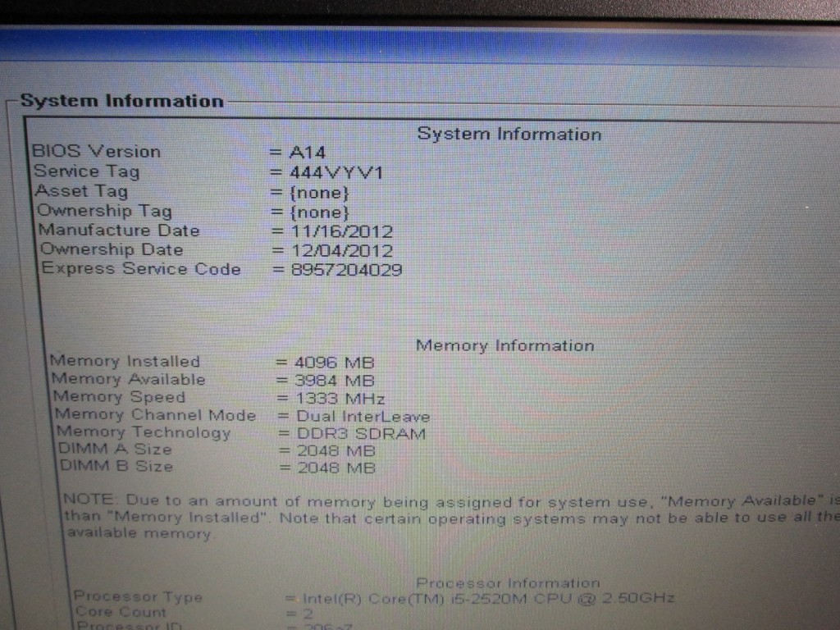Click the Processor Information section heading

coord(508,583)
